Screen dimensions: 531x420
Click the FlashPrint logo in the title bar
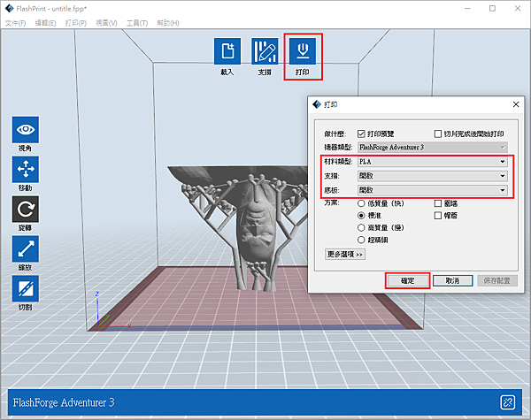[x=9, y=8]
